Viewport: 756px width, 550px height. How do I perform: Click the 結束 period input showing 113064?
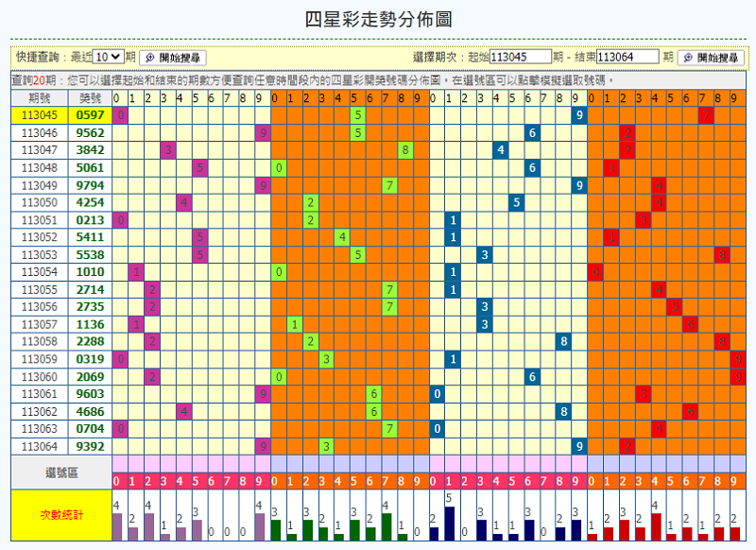(627, 58)
